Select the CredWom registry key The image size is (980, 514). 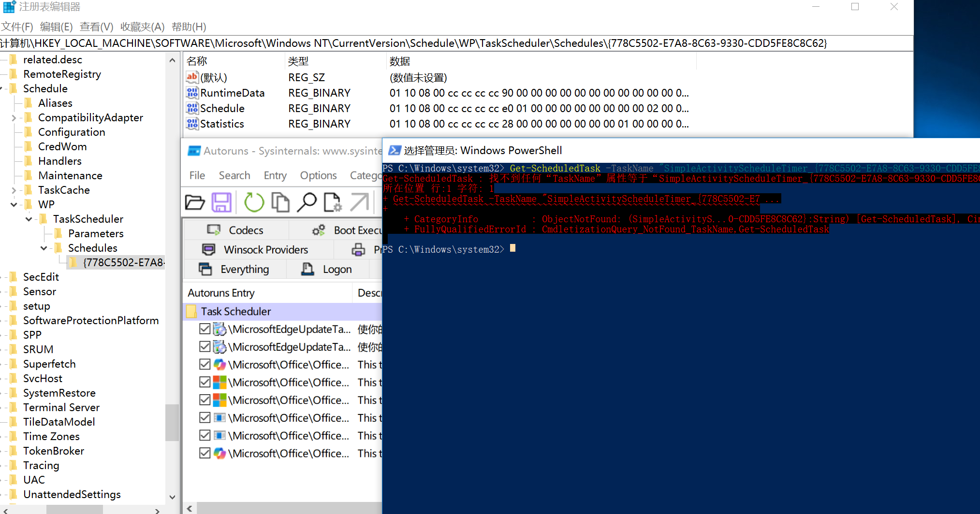(x=62, y=147)
